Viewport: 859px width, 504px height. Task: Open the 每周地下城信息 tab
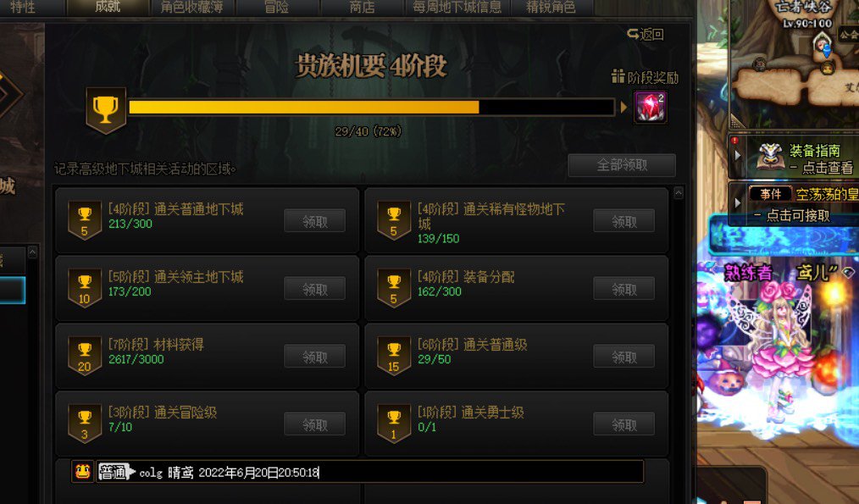point(457,7)
